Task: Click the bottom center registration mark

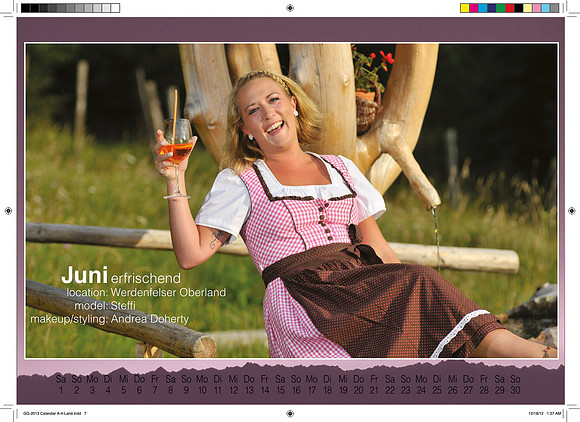Action: [x=290, y=413]
